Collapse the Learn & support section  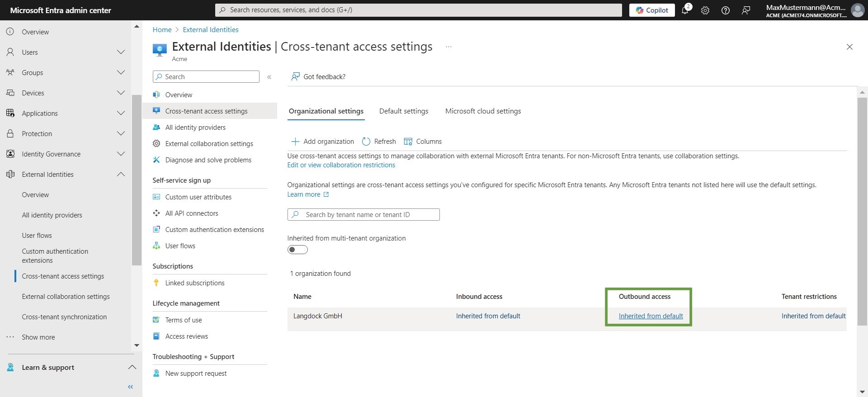[132, 367]
